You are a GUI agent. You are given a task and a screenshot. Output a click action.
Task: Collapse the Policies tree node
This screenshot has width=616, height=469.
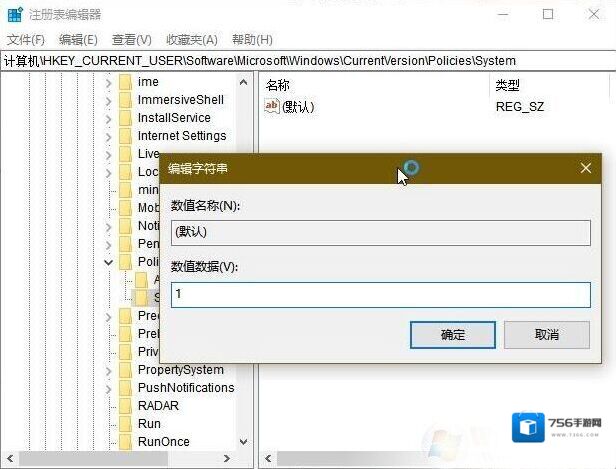(x=108, y=262)
